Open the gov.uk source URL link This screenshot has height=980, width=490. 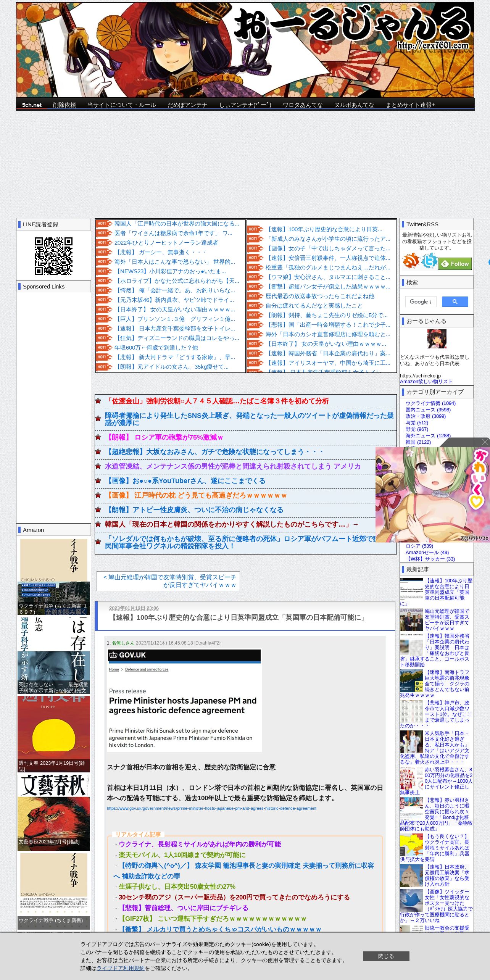211,808
